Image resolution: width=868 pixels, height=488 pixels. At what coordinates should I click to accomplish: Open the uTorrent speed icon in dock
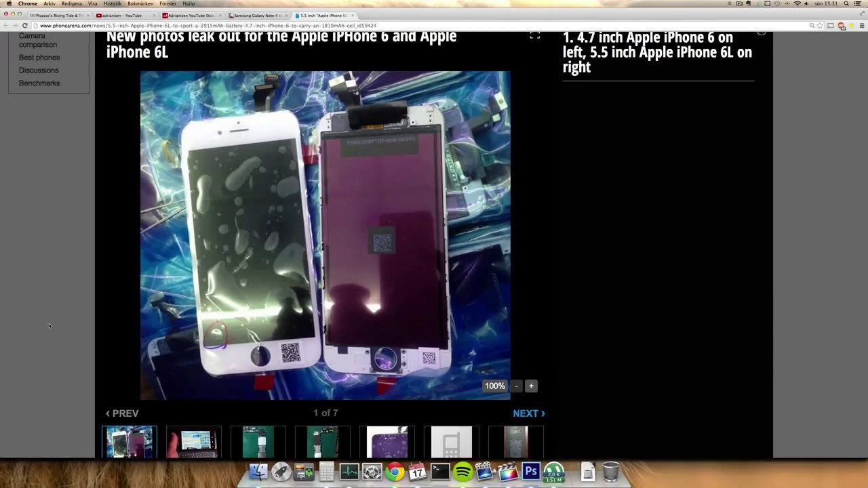pos(554,471)
